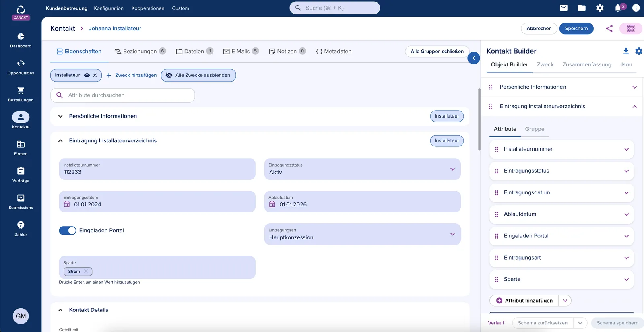
Task: Open Kontakt Builder settings gear
Action: (x=639, y=51)
